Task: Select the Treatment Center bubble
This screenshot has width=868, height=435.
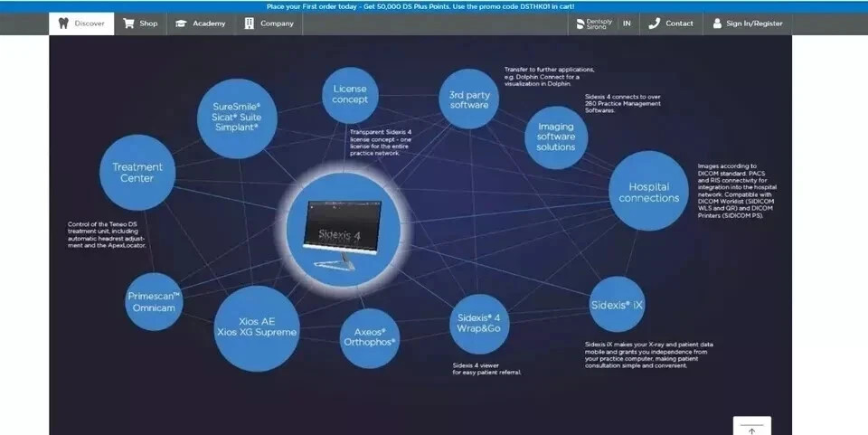Action: click(x=137, y=172)
